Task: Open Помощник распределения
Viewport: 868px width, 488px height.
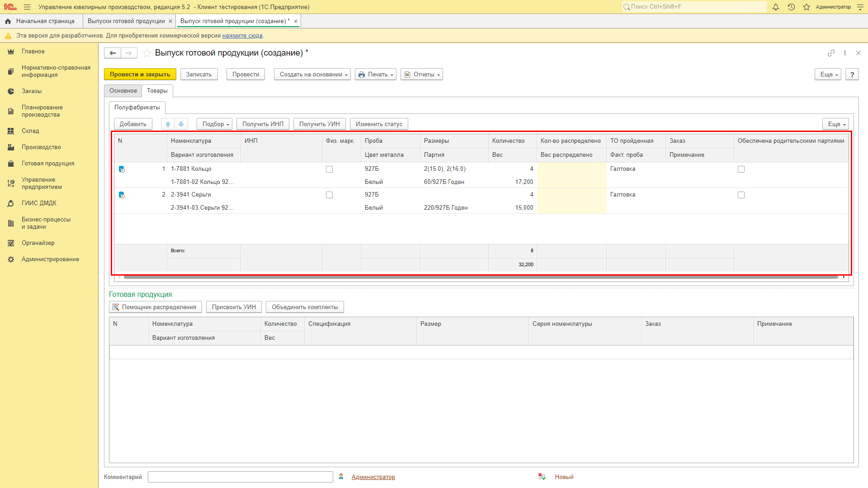Action: tap(155, 307)
